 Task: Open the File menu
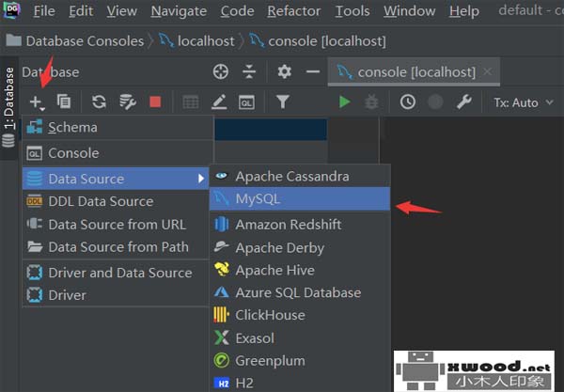44,10
